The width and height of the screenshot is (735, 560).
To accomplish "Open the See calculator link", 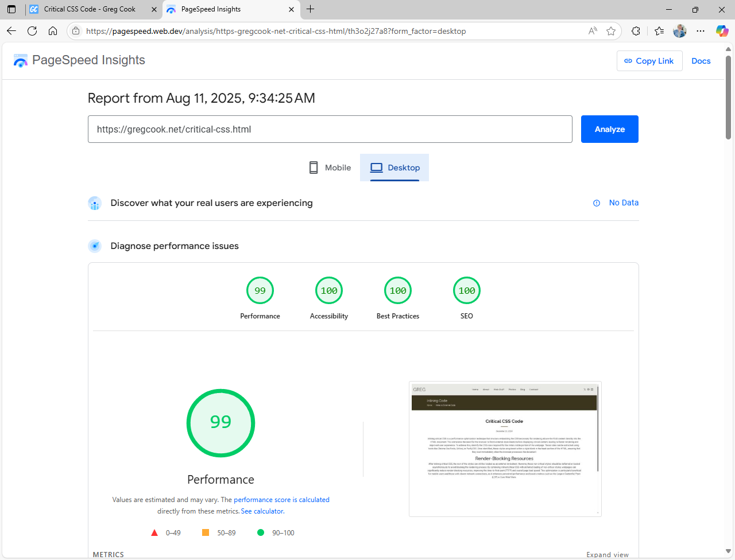I will click(x=262, y=511).
